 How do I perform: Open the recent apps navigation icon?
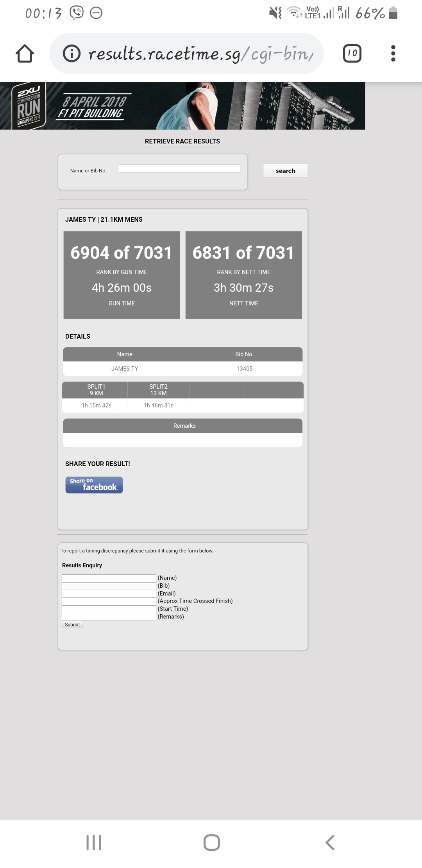pos(94,842)
